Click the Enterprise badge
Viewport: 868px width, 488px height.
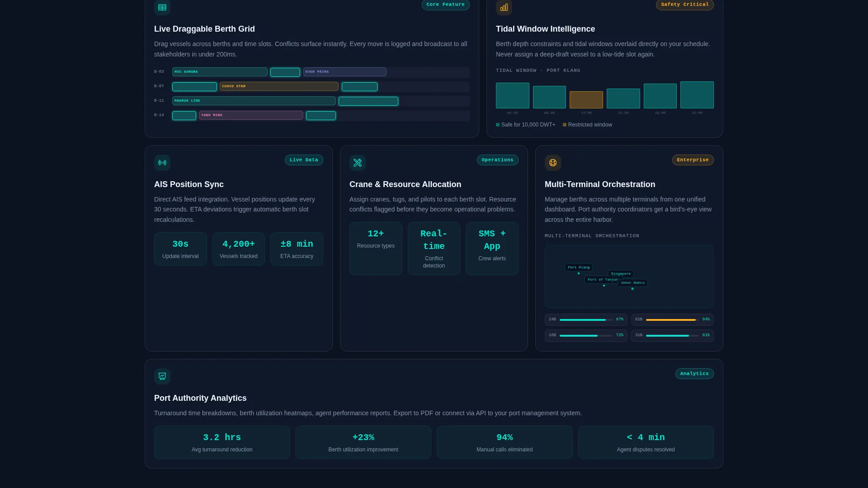(693, 160)
